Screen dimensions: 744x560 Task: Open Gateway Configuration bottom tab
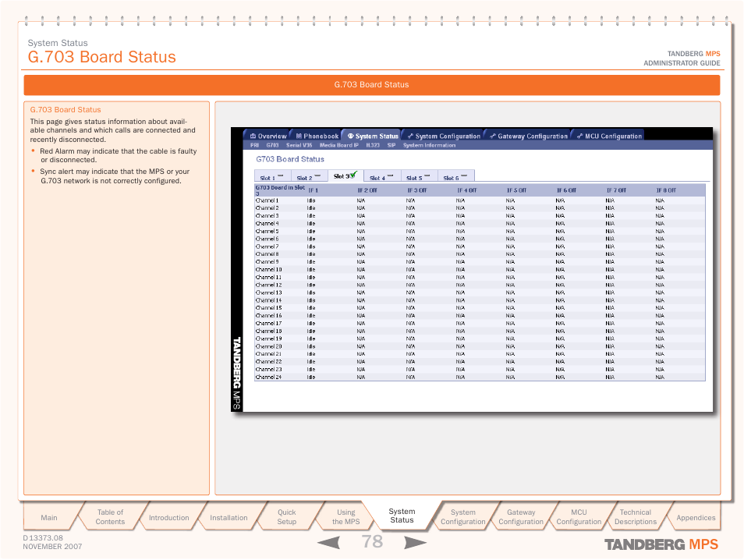point(521,517)
